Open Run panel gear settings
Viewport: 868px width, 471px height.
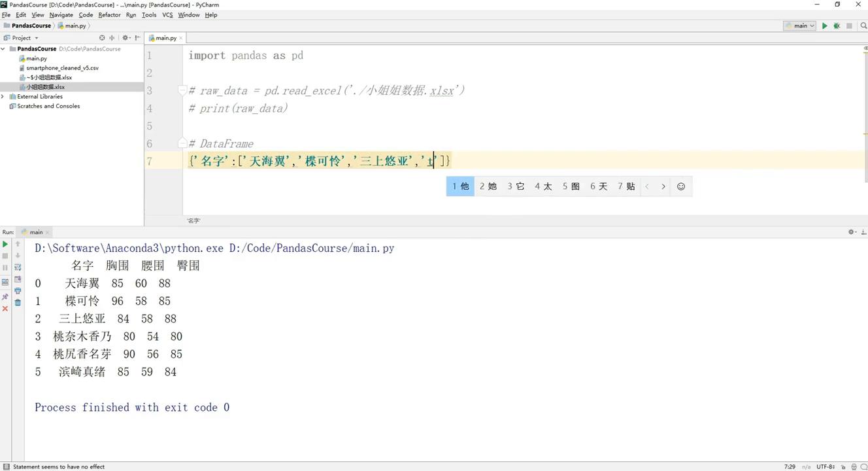tap(852, 232)
